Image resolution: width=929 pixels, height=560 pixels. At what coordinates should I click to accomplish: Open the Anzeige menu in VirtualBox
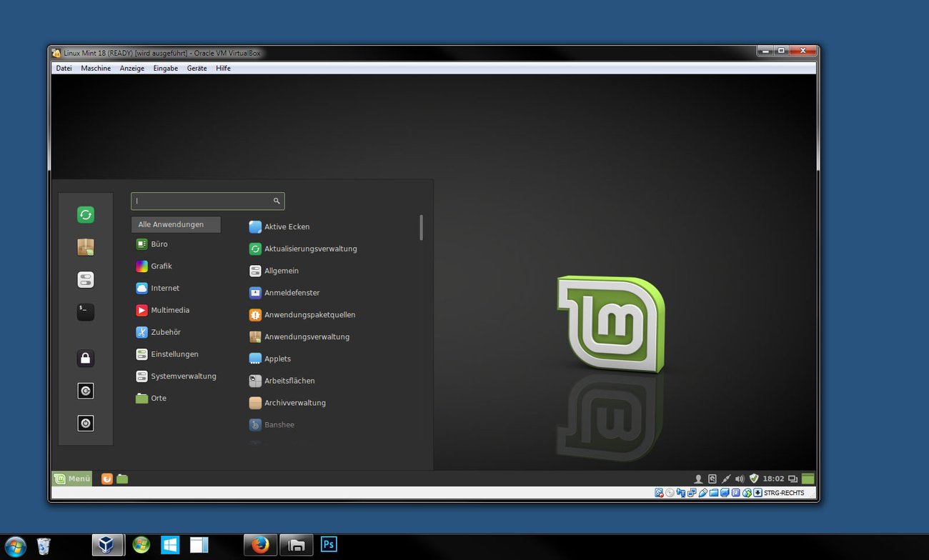click(131, 68)
